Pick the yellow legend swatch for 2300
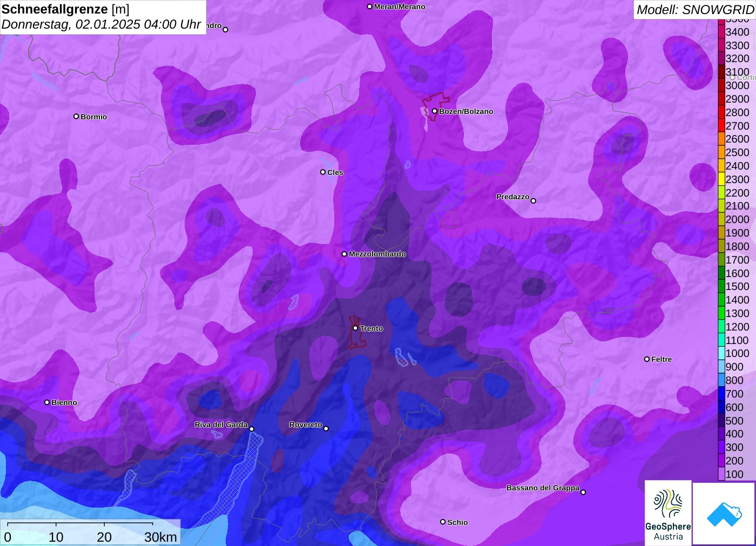Viewport: 756px width, 546px height. pos(721,179)
